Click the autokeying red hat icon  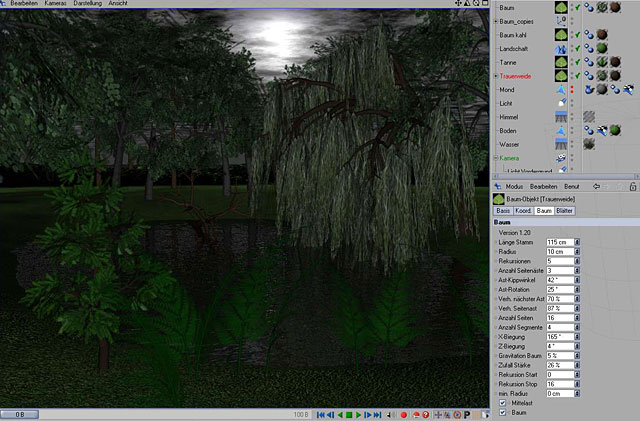pyautogui.click(x=416, y=415)
